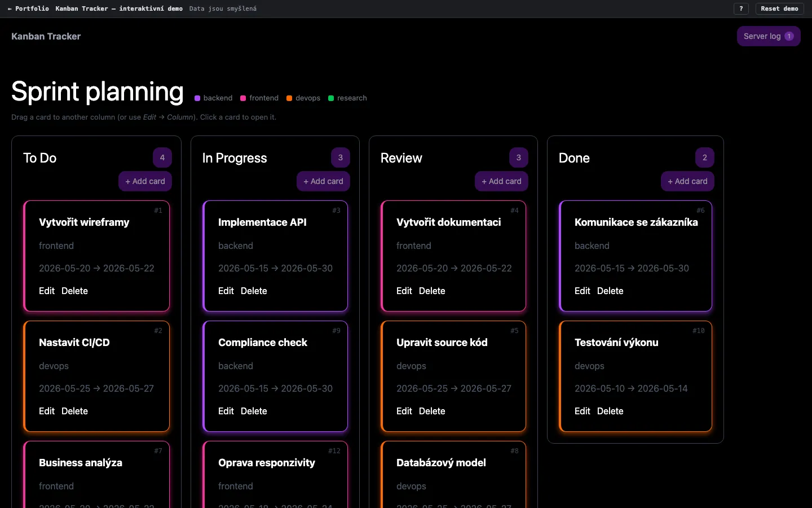
Task: Delete the Vytvořit wireframy card
Action: [74, 291]
